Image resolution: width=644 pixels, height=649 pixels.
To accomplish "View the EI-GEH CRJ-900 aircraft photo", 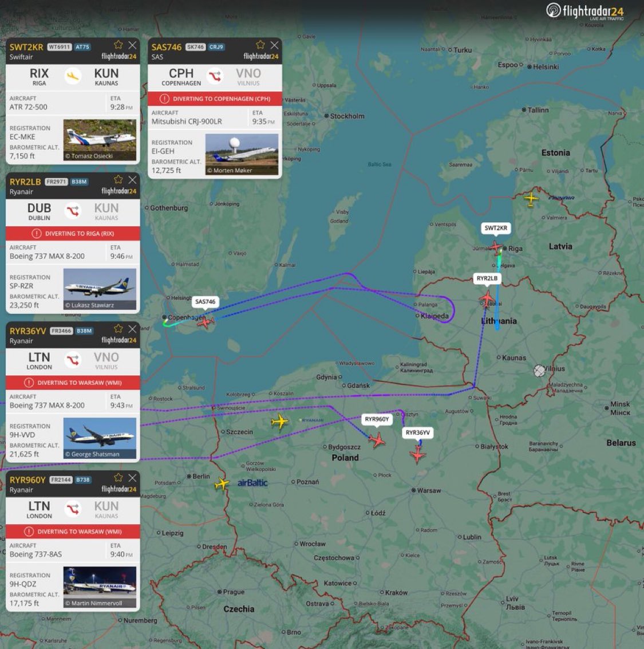I will click(x=242, y=154).
